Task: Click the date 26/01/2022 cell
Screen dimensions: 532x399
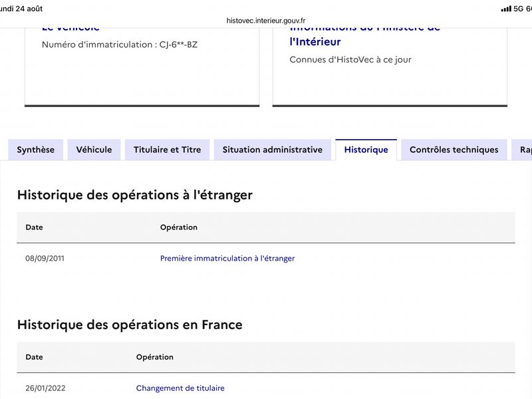Action: [x=45, y=388]
